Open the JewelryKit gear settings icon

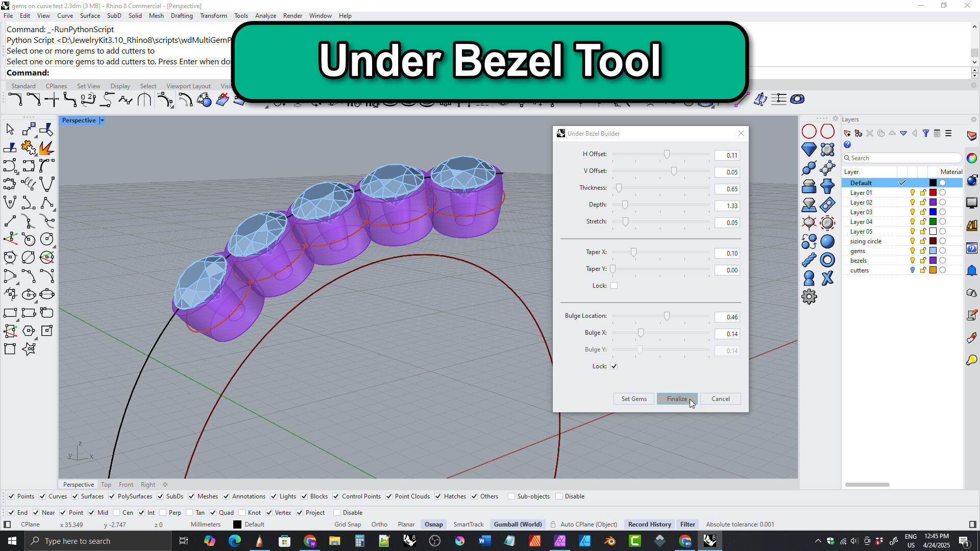tap(809, 296)
